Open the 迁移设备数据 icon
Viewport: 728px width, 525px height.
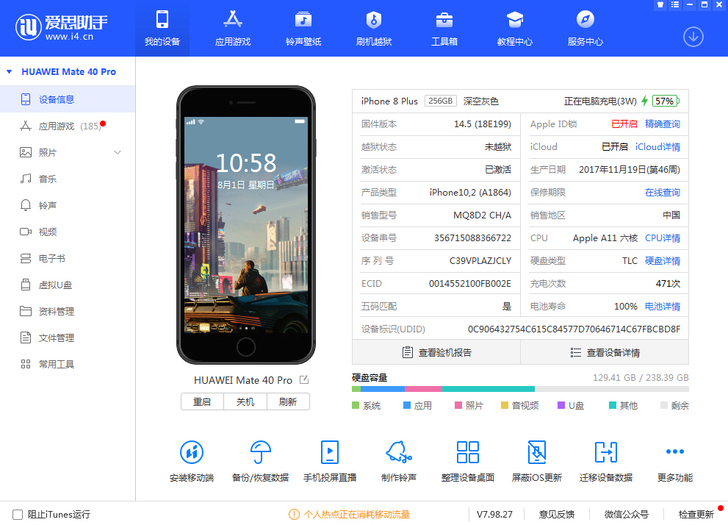click(606, 452)
